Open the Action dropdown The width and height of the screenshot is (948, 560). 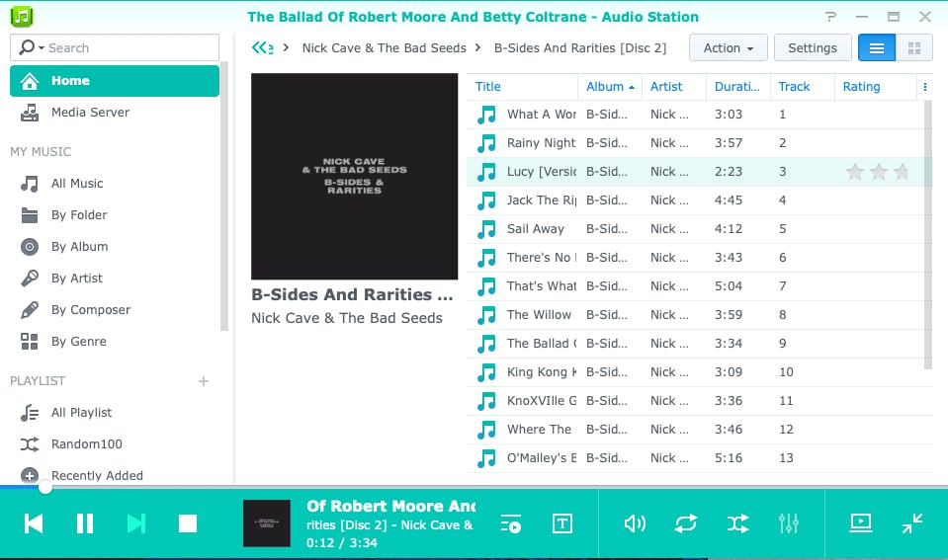728,48
